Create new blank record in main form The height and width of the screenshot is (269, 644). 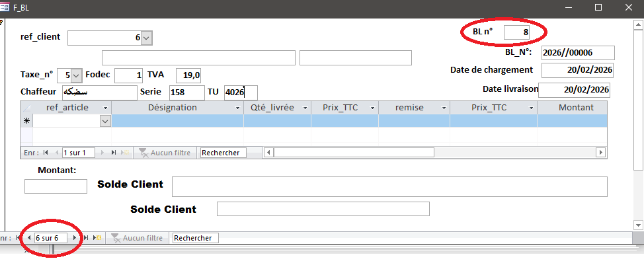click(x=97, y=238)
